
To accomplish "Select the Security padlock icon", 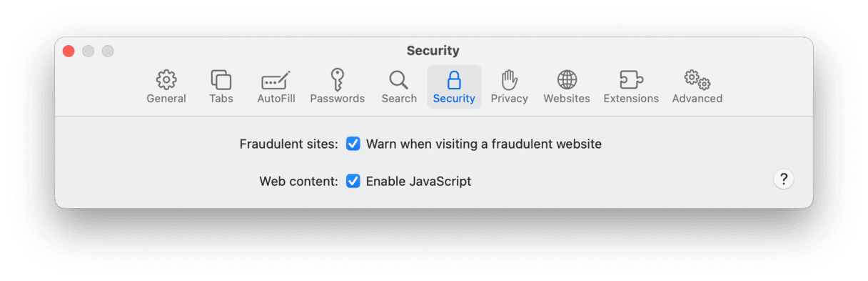I will click(454, 79).
